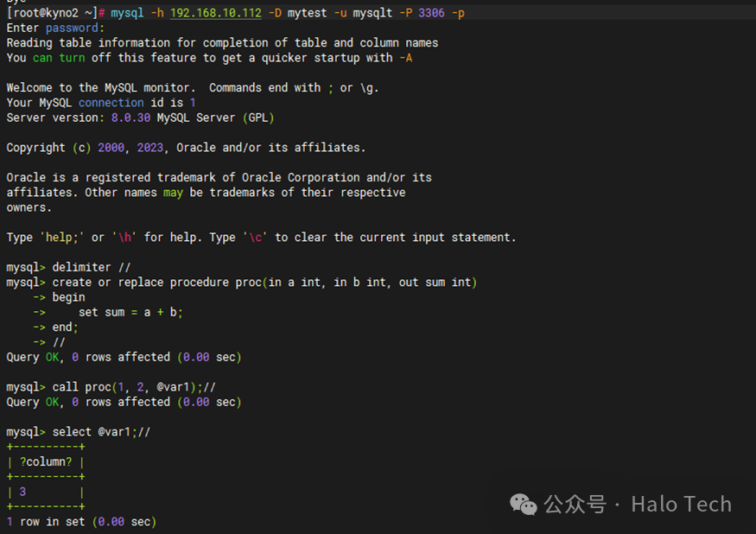Click the port number 3306
Image resolution: width=756 pixels, height=534 pixels.
click(431, 13)
